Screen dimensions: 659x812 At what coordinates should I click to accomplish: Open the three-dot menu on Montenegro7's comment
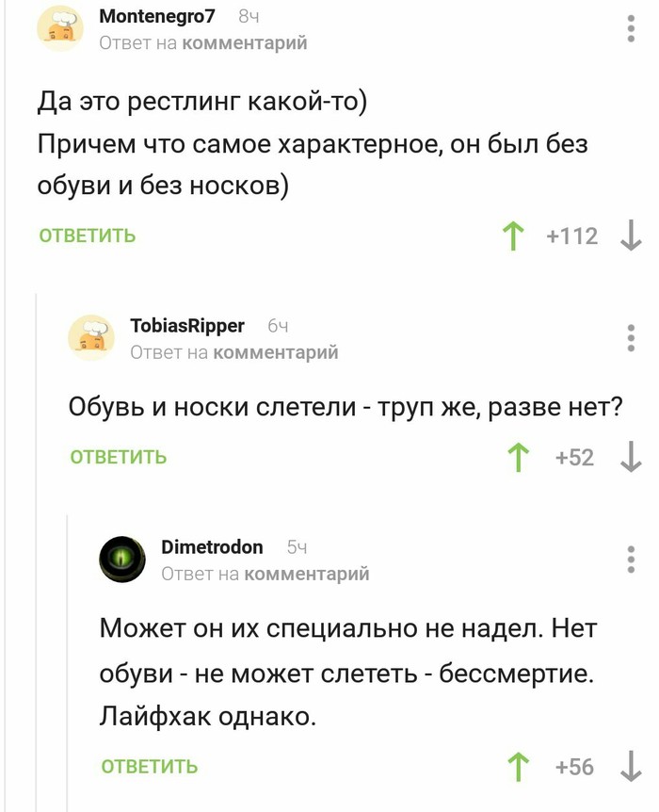[629, 26]
